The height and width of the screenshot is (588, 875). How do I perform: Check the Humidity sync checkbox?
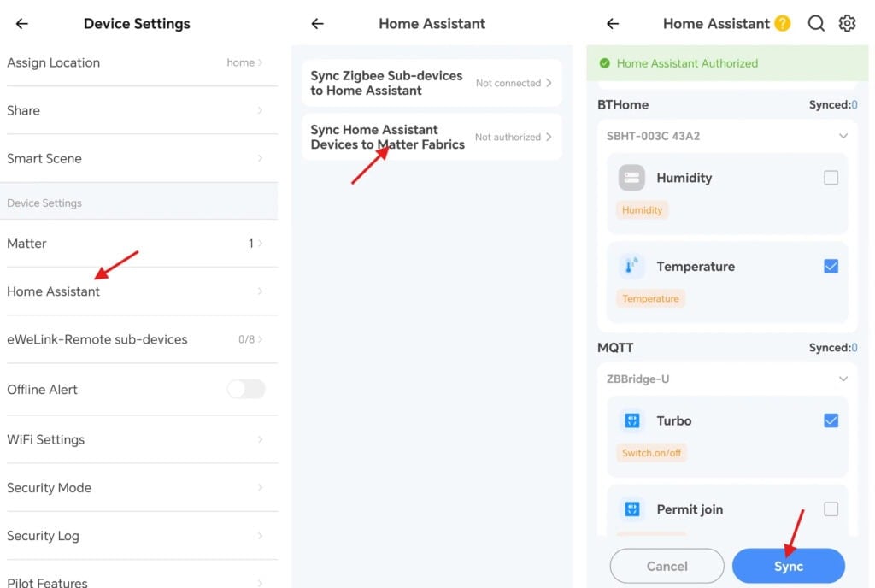point(831,177)
